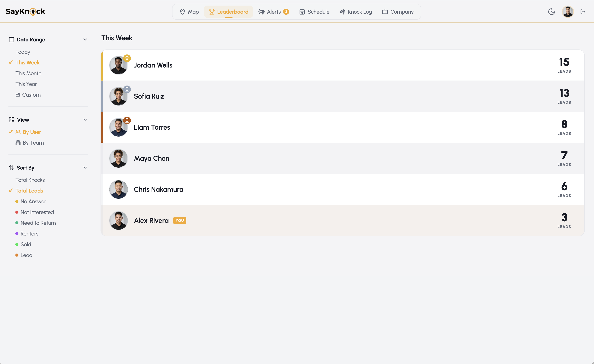Image resolution: width=594 pixels, height=364 pixels.
Task: Click the Liam Torres name
Action: tap(152, 127)
